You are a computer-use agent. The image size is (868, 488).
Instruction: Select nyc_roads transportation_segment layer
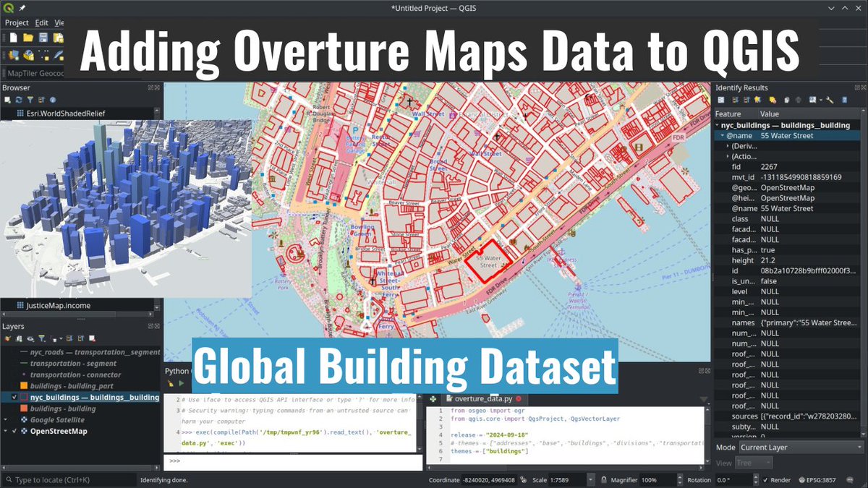[x=95, y=351]
